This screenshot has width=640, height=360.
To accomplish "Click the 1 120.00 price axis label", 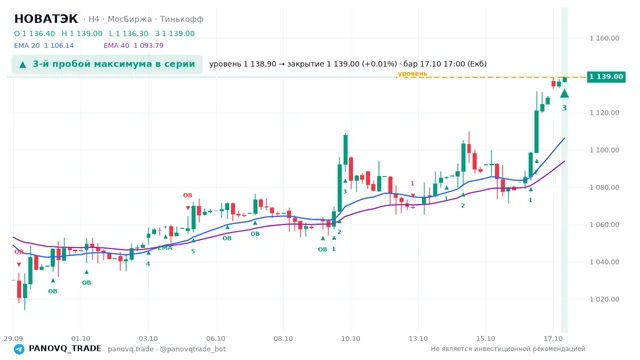I will [x=604, y=113].
